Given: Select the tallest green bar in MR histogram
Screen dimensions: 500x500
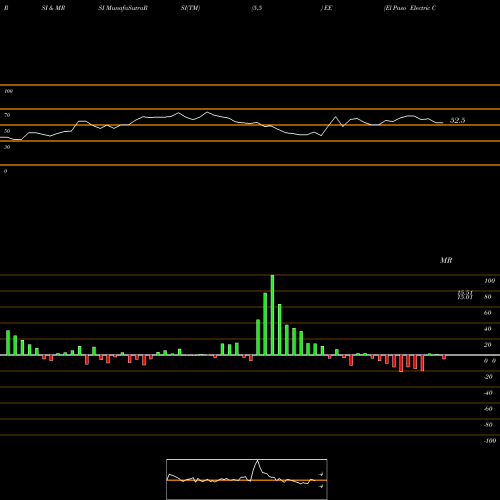Looking at the screenshot, I should tap(272, 315).
